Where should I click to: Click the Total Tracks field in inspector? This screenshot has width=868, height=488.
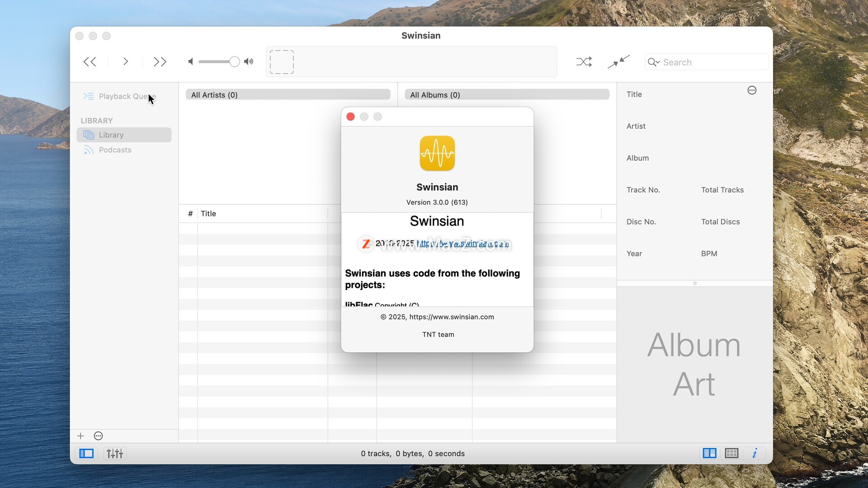(x=722, y=190)
